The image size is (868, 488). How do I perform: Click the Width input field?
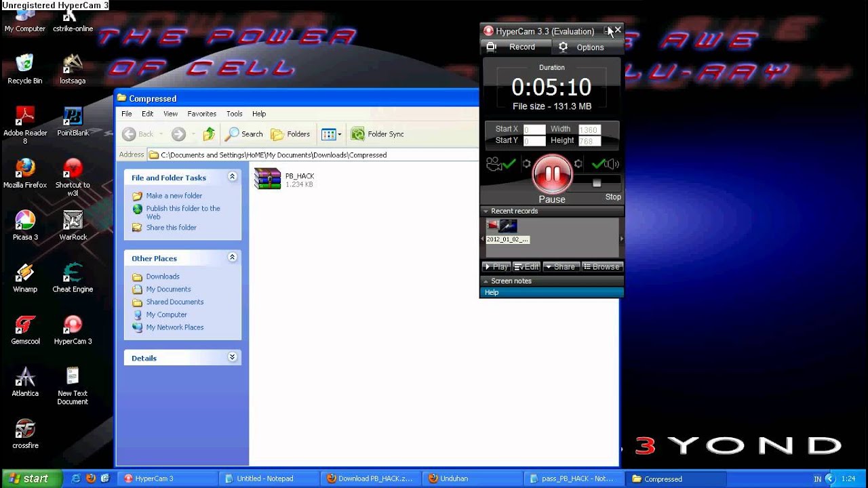(x=589, y=129)
